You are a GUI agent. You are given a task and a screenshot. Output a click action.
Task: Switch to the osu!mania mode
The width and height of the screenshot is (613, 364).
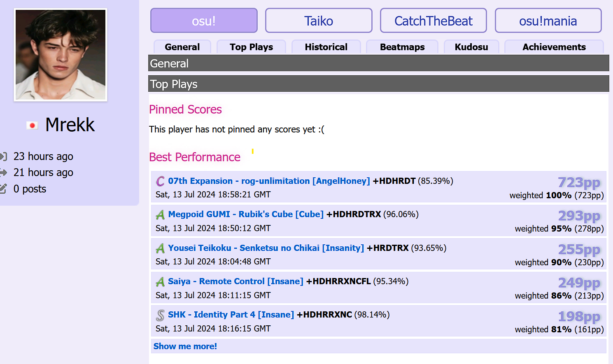548,21
